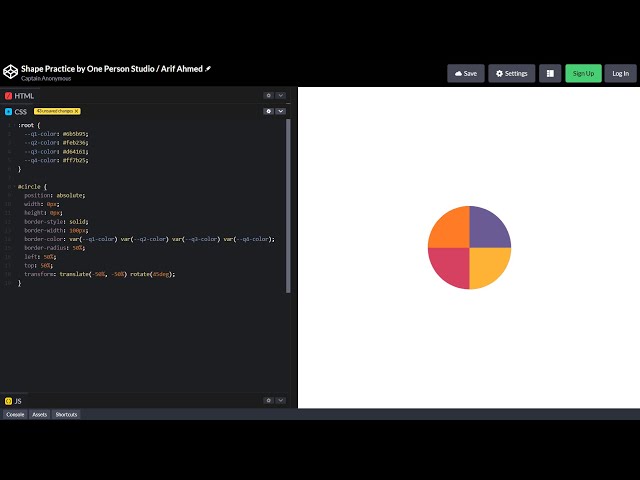Open the Assets panel
This screenshot has height=480, width=640.
[40, 414]
